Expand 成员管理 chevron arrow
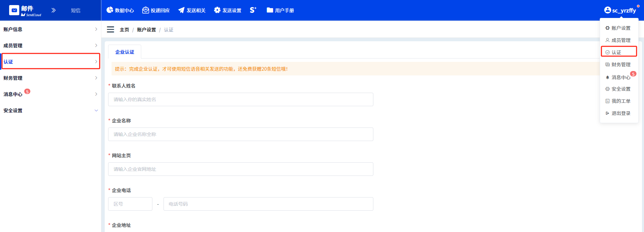 tap(96, 46)
